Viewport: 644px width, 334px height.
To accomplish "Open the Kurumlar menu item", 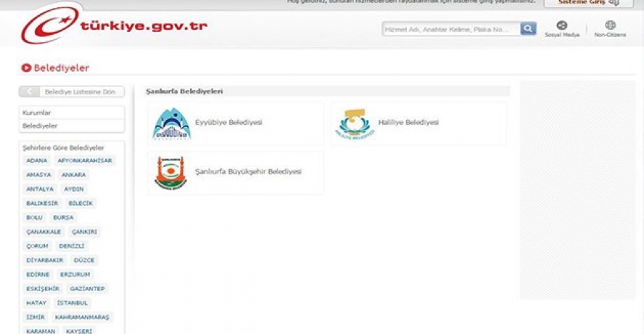I will point(72,113).
